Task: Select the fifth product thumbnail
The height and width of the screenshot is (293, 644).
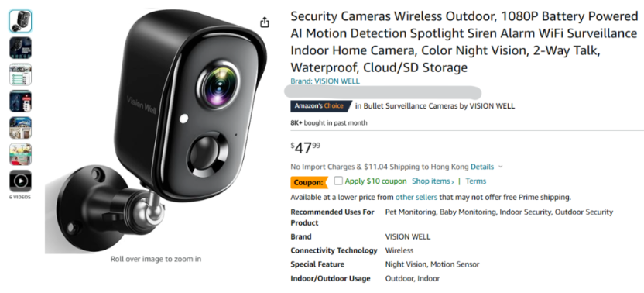Action: click(x=21, y=128)
